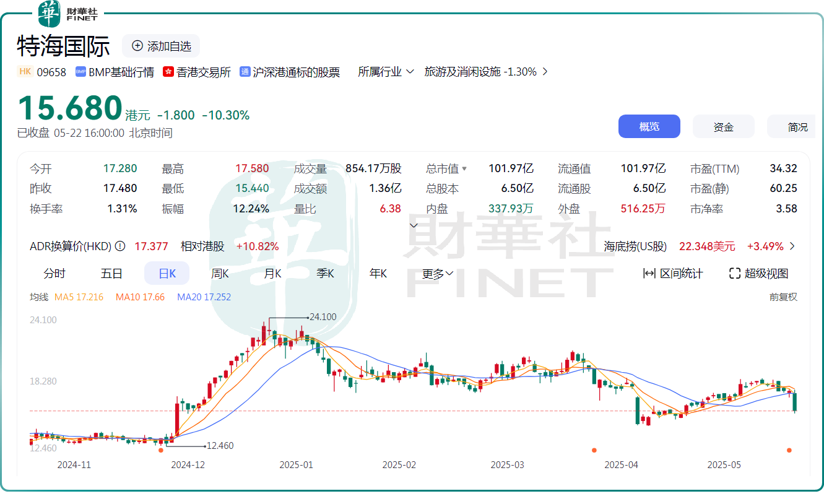
Task: Click the BMP基础行情 icon badge
Action: (80, 72)
